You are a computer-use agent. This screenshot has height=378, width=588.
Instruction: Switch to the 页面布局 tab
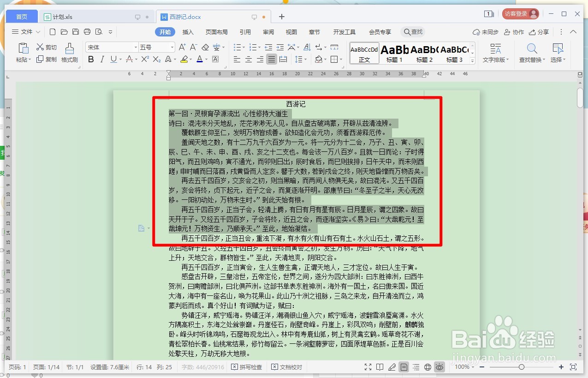(217, 32)
